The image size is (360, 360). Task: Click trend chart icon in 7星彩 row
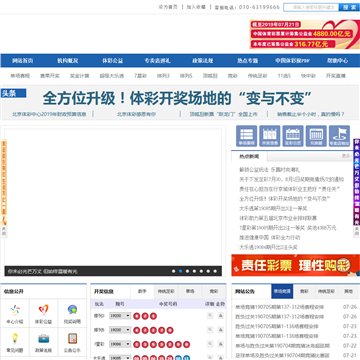220,344
